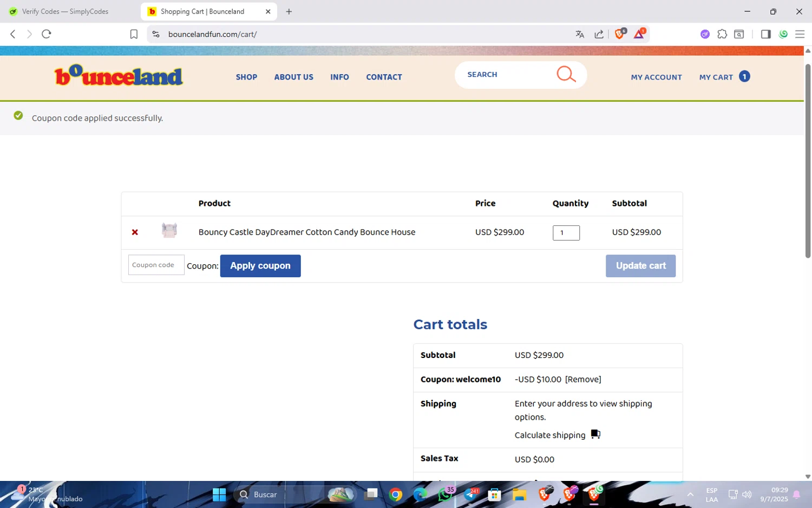Open the ABOUT US menu
This screenshot has width=812, height=508.
tap(293, 77)
